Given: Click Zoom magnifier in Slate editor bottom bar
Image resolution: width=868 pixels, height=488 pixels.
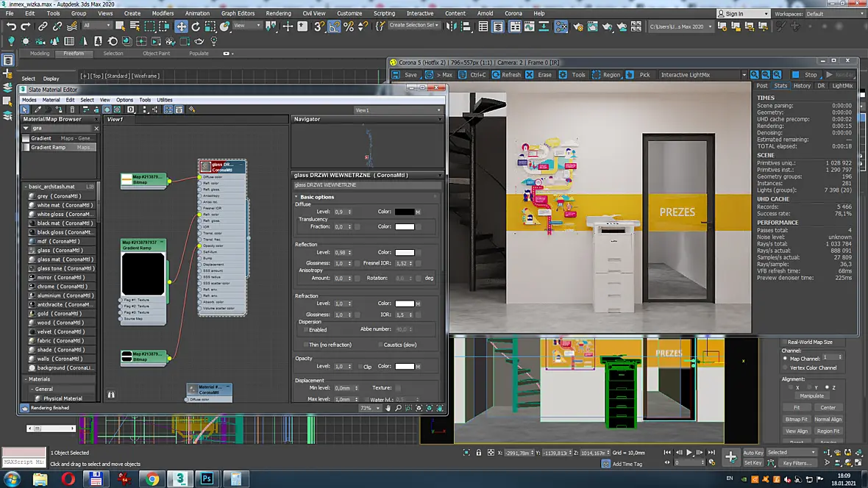Looking at the screenshot, I should 398,408.
